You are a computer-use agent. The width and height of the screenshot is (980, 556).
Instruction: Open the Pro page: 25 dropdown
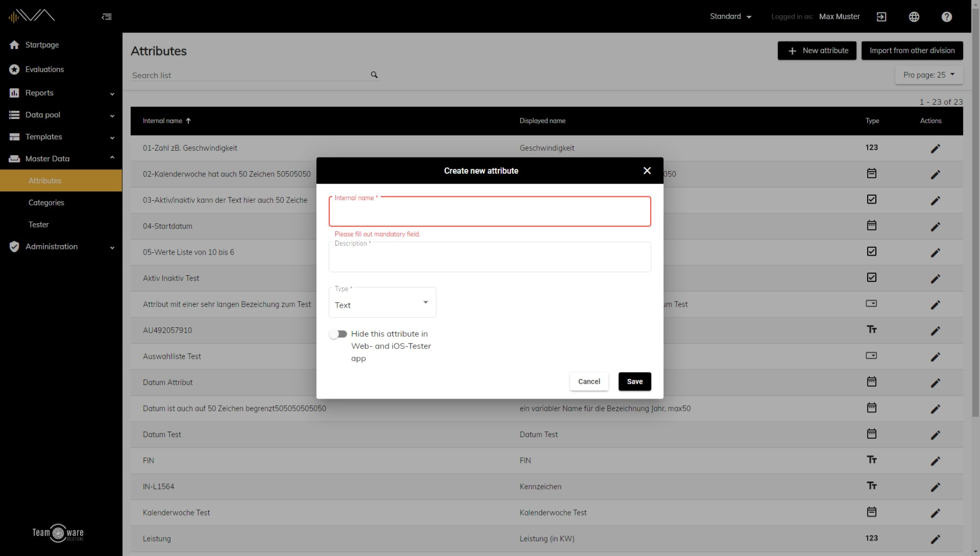pyautogui.click(x=929, y=75)
